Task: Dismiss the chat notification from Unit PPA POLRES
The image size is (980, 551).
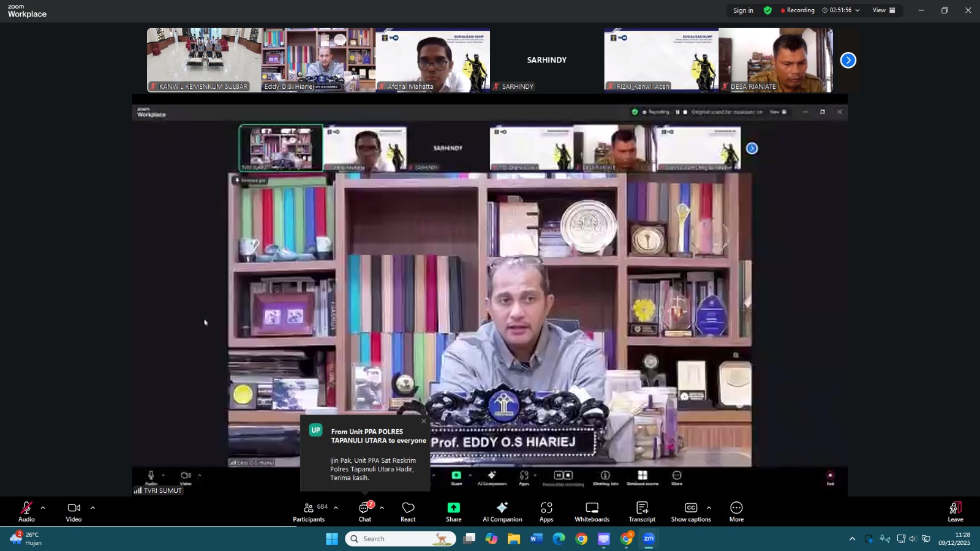Action: (x=423, y=421)
